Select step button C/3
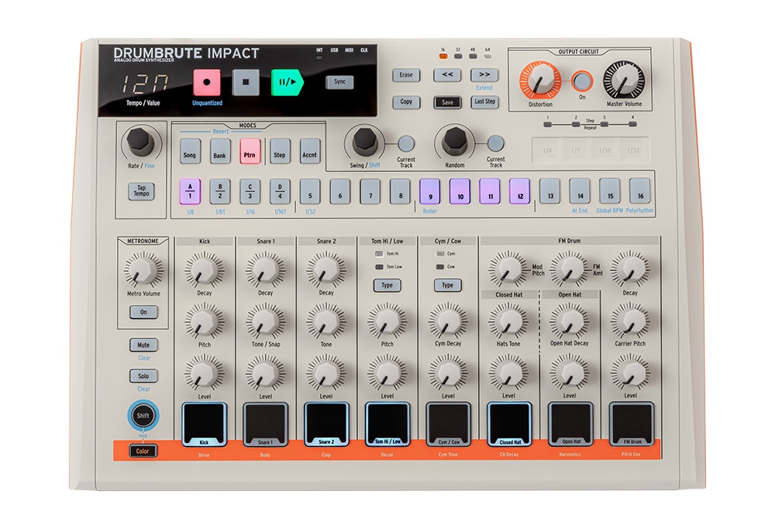The image size is (775, 532). (x=250, y=191)
